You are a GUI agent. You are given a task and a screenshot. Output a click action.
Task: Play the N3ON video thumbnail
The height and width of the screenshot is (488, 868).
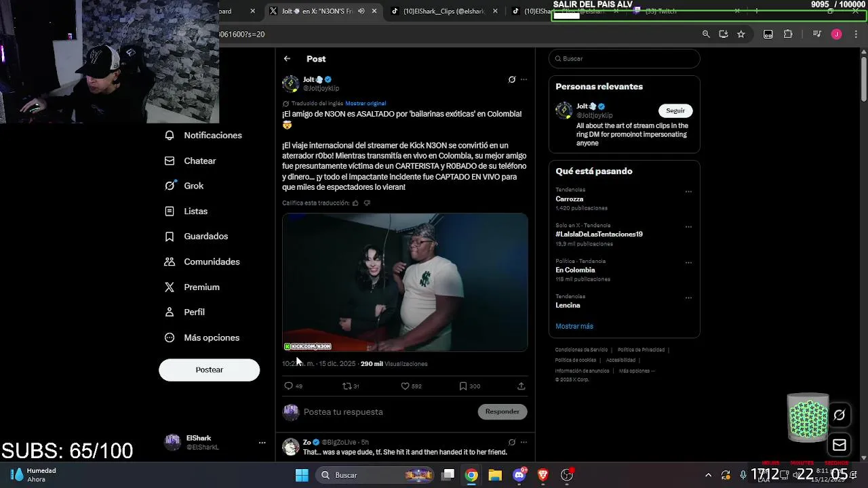click(405, 283)
